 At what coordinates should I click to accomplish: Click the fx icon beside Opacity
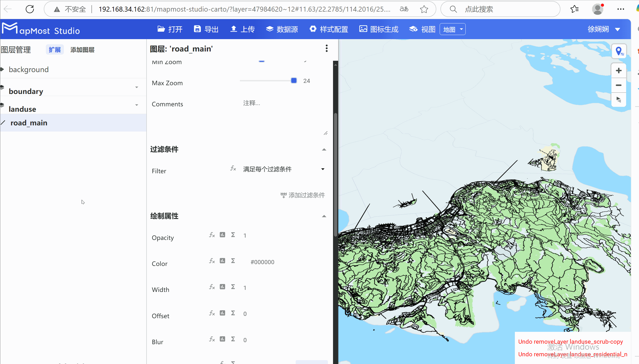point(212,235)
